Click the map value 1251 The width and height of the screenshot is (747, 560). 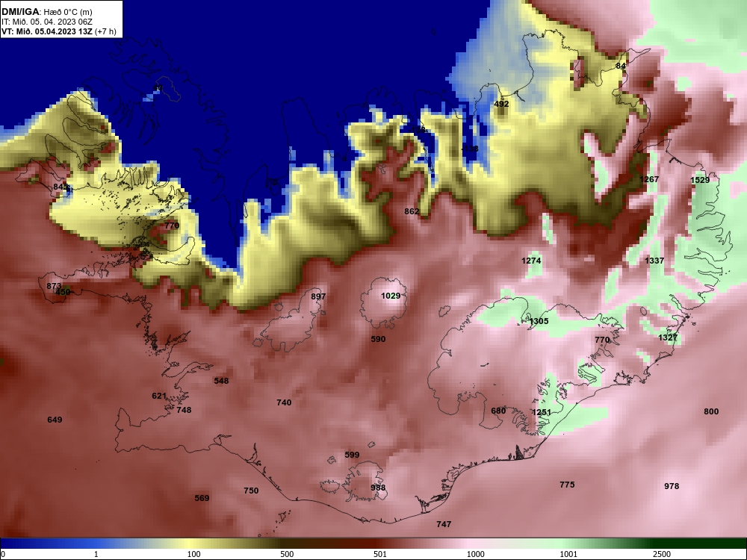(x=542, y=412)
